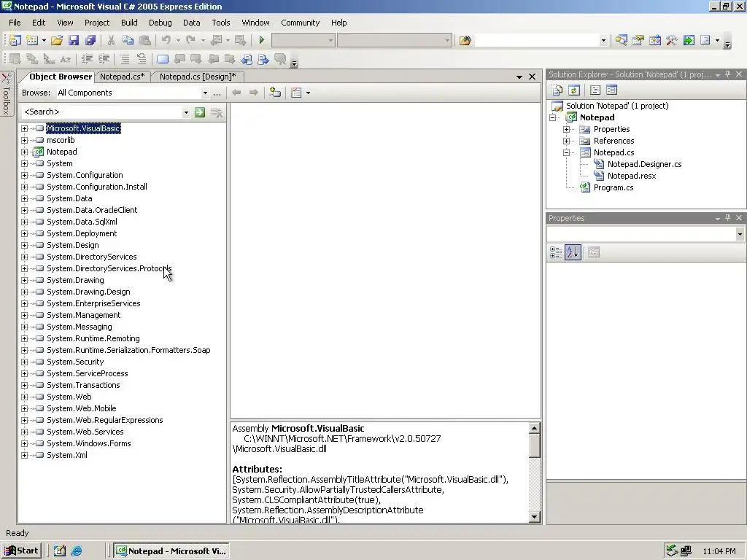Click the Copy toolbar icon
The width and height of the screenshot is (747, 560).
point(128,41)
